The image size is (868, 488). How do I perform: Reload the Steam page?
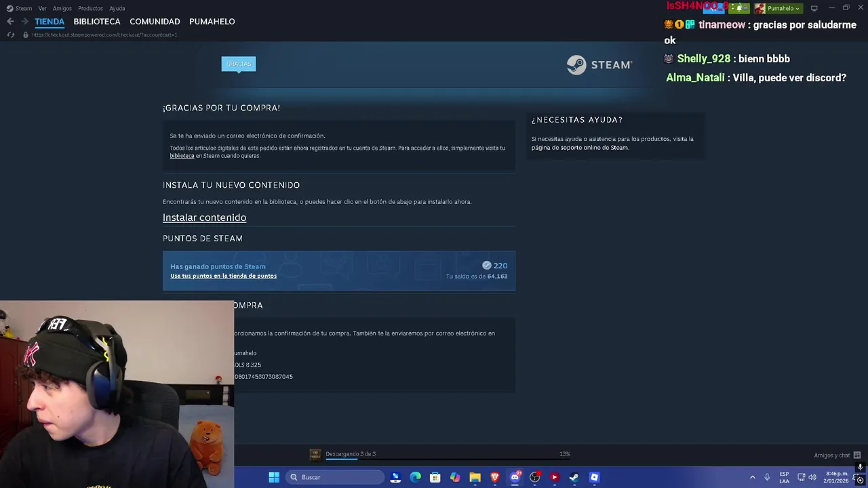10,35
